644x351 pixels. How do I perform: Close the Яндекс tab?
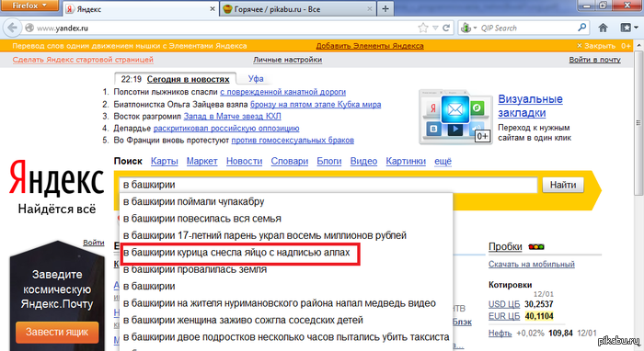coord(213,8)
